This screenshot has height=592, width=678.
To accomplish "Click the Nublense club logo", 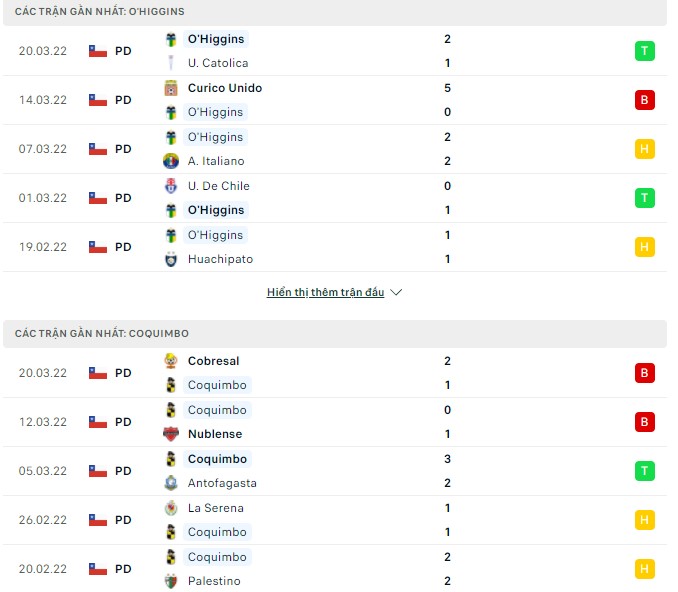I will click(171, 434).
